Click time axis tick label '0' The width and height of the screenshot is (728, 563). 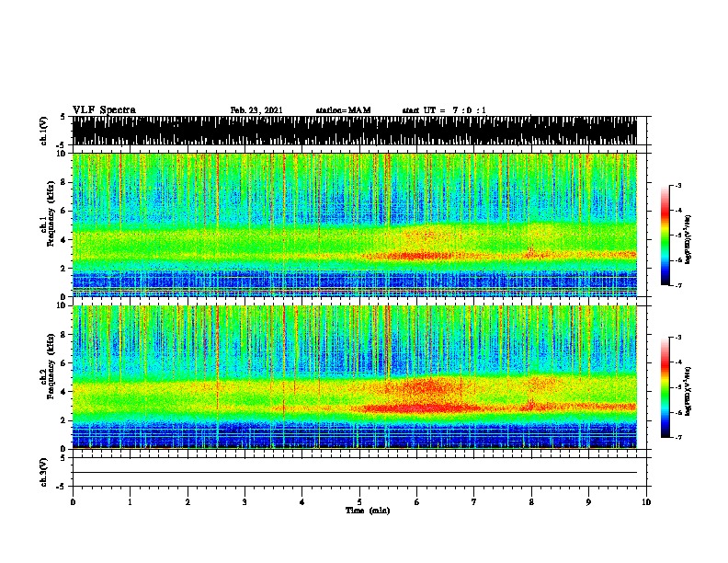click(x=73, y=502)
